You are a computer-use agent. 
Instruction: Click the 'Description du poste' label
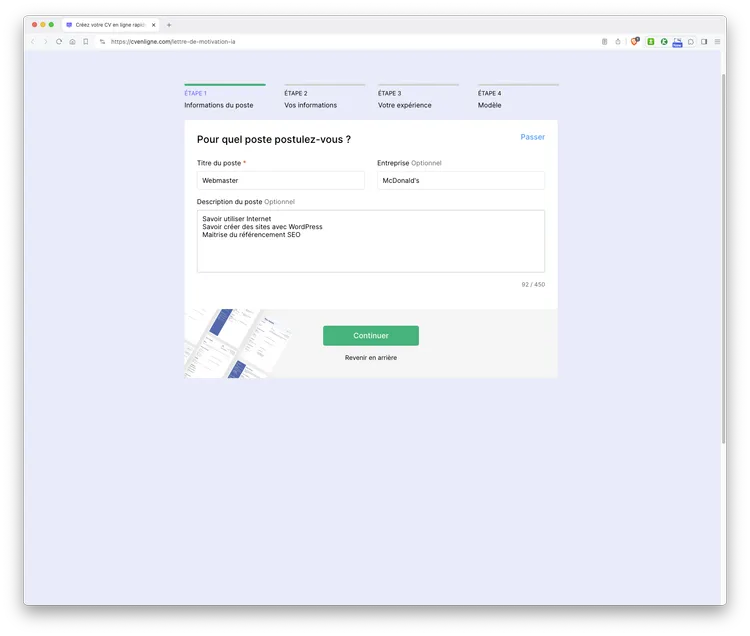[229, 202]
